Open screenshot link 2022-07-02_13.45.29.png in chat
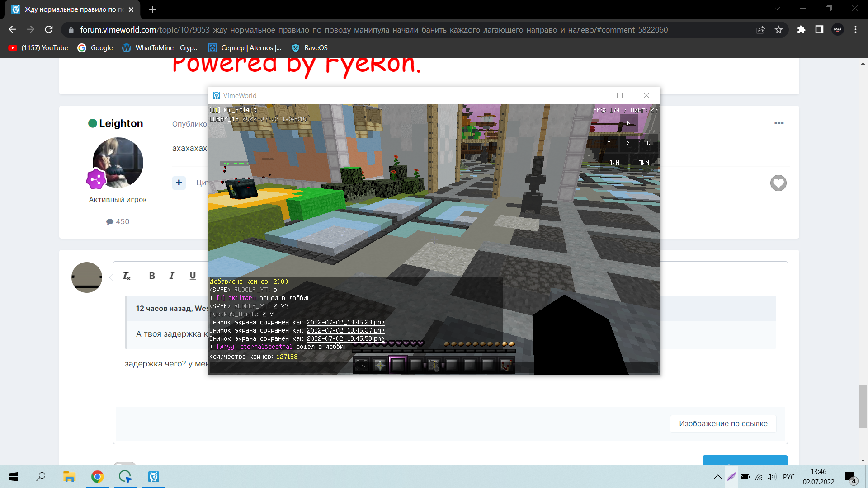 tap(345, 322)
